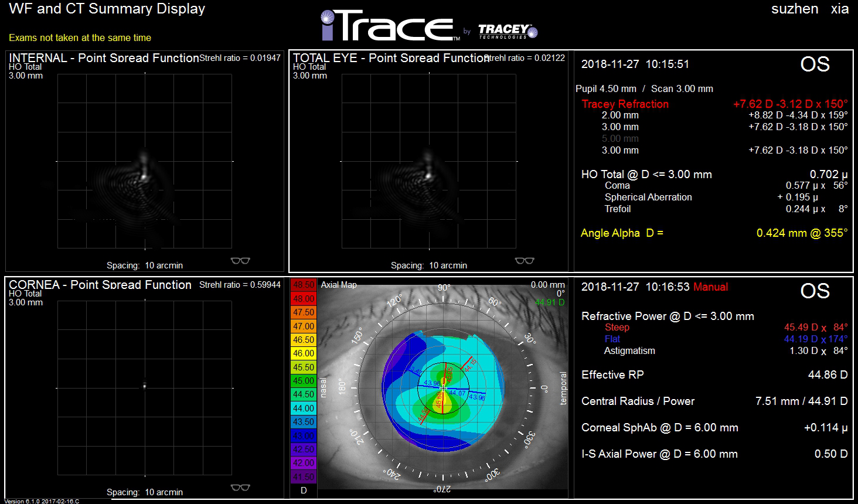Click patient name suzhen xia
858x504 pixels.
(810, 9)
